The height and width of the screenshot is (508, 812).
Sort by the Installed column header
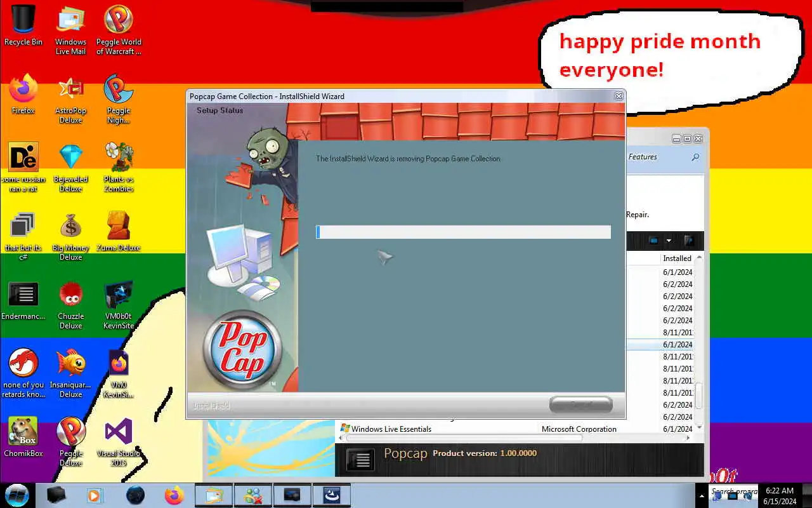click(x=677, y=258)
